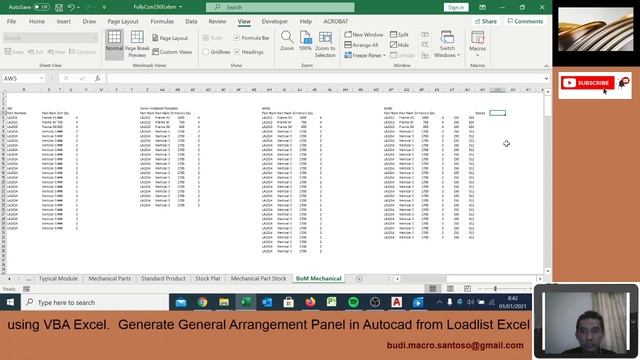Image resolution: width=640 pixels, height=360 pixels.
Task: Enable the Gridlines checkbox
Action: 206,52
